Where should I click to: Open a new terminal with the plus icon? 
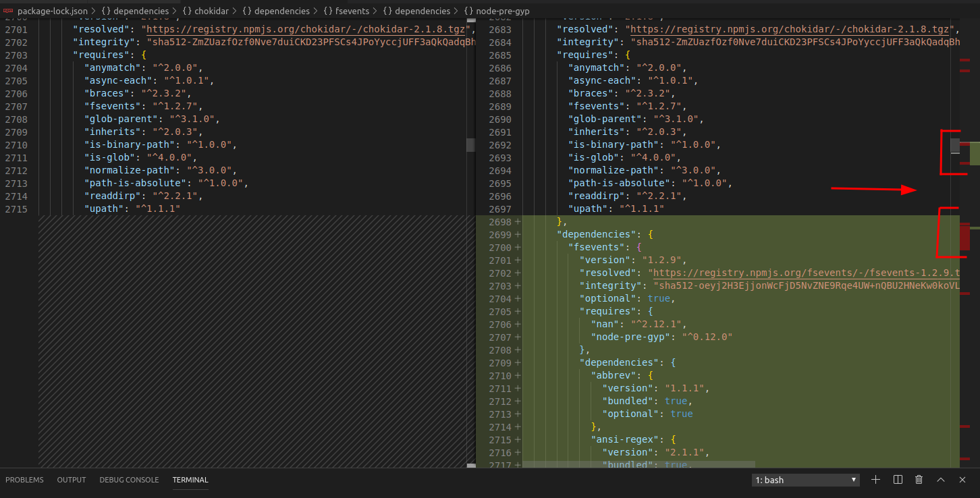(875, 480)
